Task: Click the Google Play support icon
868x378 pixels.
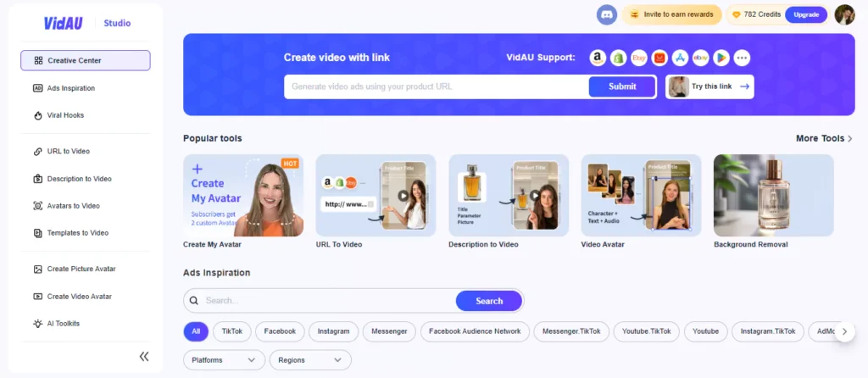Action: 721,58
